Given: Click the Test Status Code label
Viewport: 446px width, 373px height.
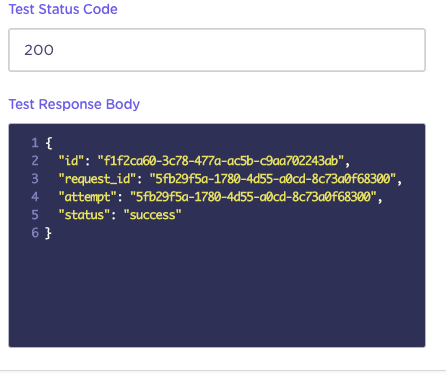Looking at the screenshot, I should [x=63, y=9].
